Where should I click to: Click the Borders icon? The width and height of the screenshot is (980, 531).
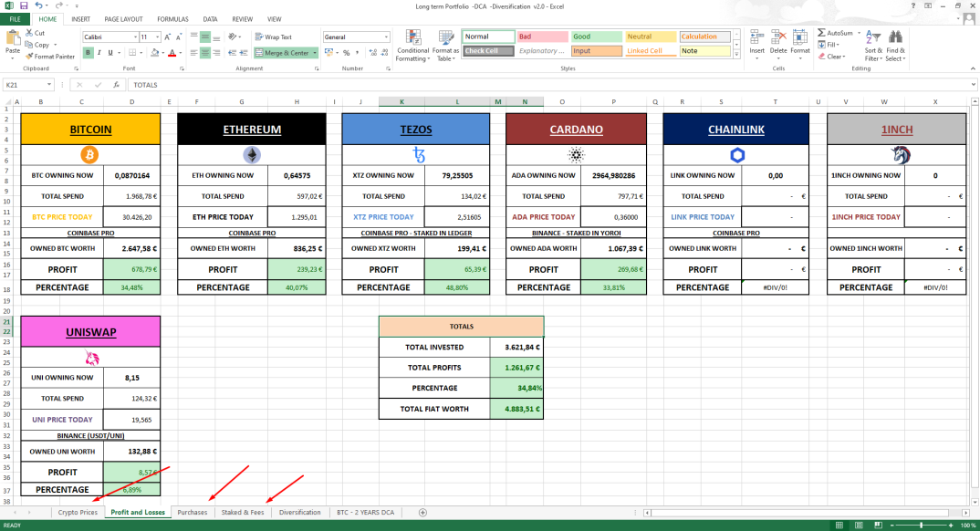coord(132,53)
